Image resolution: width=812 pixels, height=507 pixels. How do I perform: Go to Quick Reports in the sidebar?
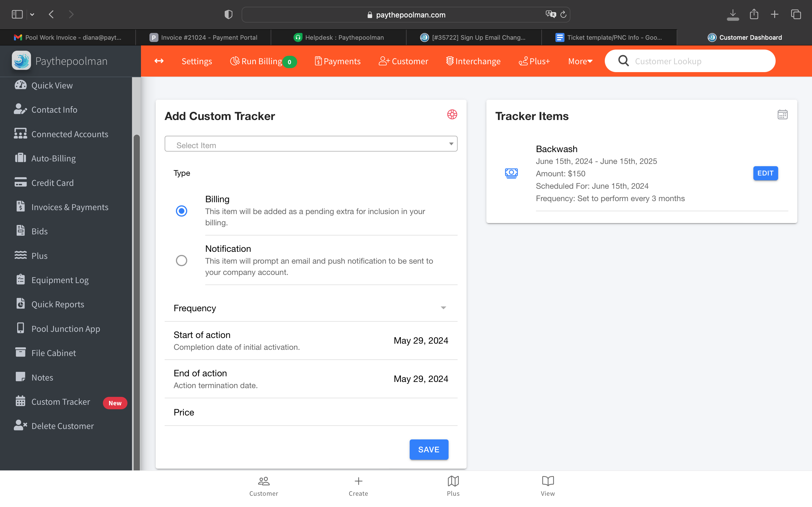58,304
